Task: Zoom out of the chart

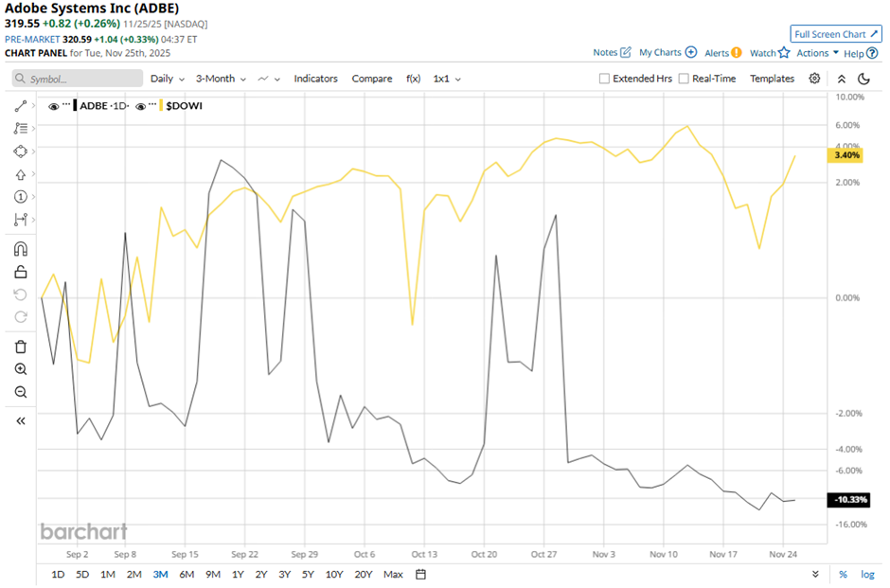Action: point(21,392)
